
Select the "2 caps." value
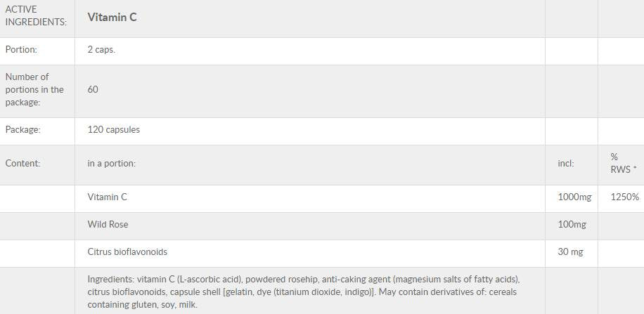(101, 50)
